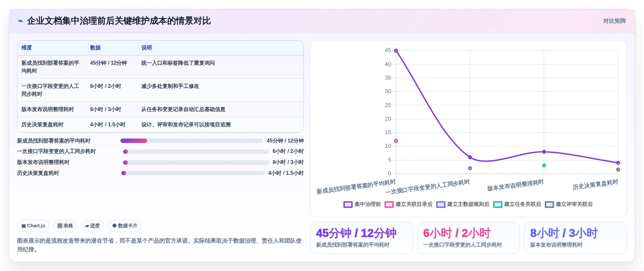The image size is (644, 271).
Task: Click the teal chart point at value 3
Action: click(x=544, y=166)
